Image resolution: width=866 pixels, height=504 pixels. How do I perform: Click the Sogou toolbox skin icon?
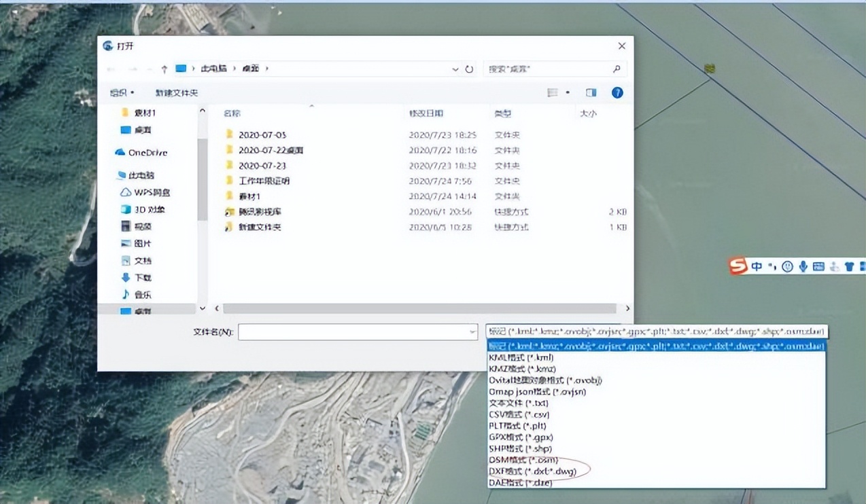849,266
